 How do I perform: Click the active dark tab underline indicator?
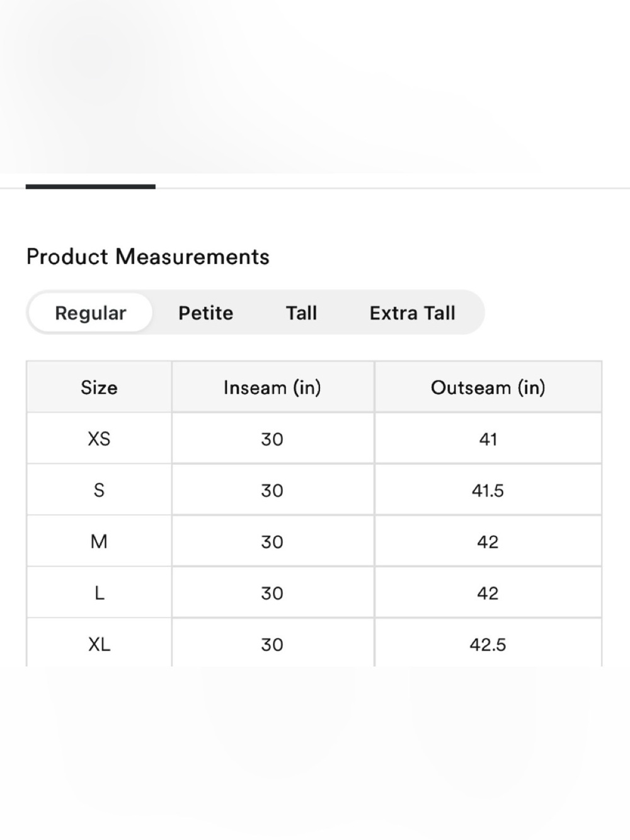(90, 187)
